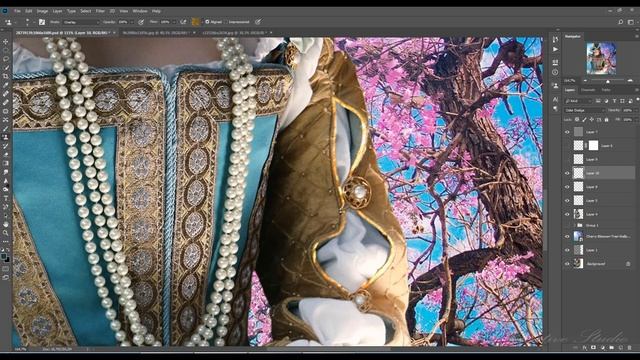
Task: Click the gold pattern swatch picker
Action: click(196, 22)
